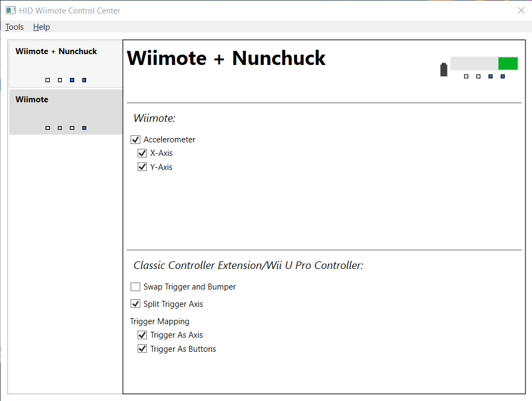
Task: Select the Wiimote + Nunchuck device entry
Action: click(65, 64)
